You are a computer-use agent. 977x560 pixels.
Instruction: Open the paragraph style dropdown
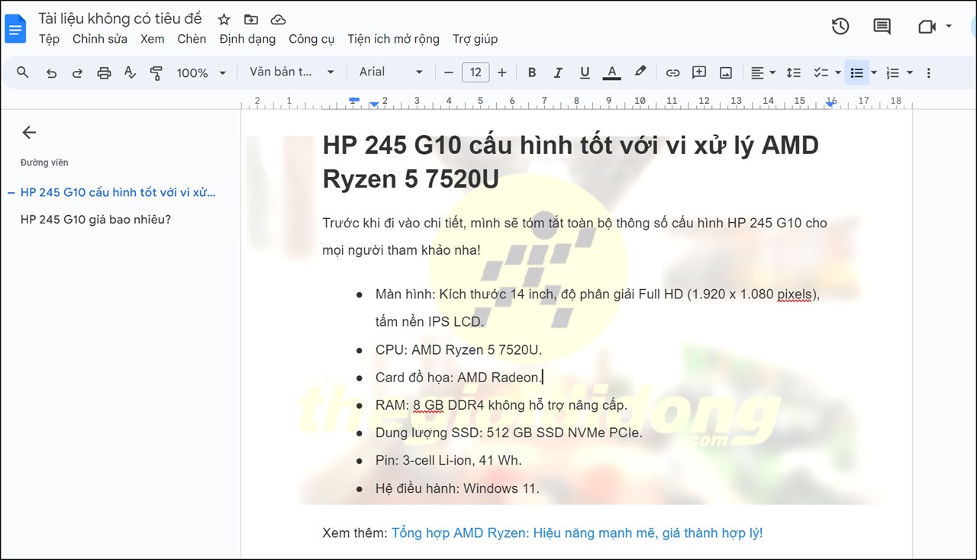[292, 72]
